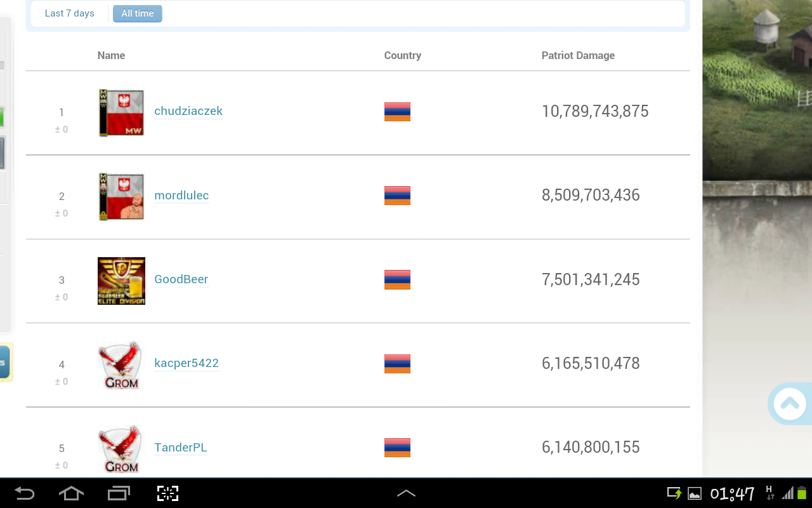Click the country flag in kacper5422's row

point(397,364)
